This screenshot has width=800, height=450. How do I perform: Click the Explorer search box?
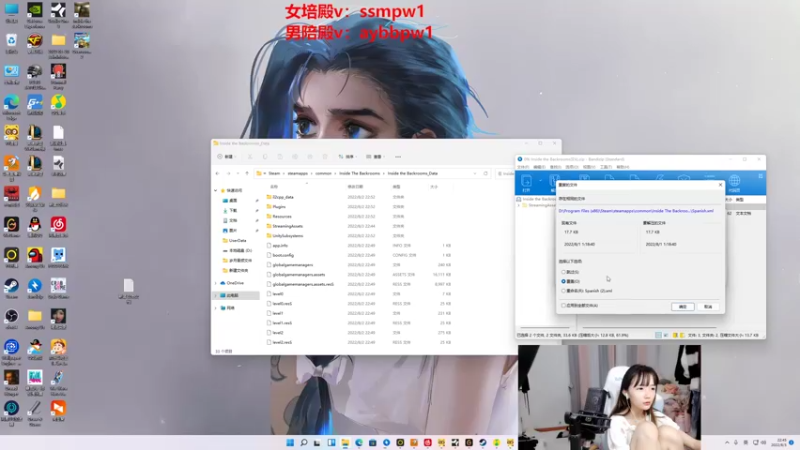click(505, 173)
